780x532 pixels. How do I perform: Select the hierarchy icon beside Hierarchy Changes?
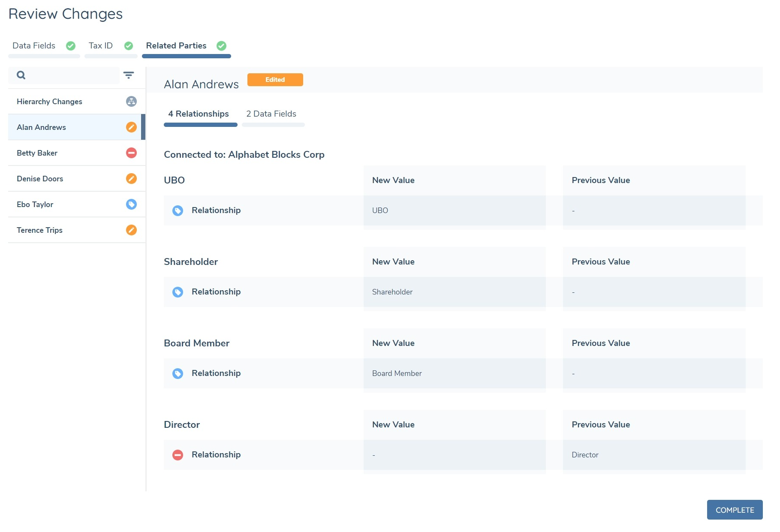pyautogui.click(x=131, y=102)
